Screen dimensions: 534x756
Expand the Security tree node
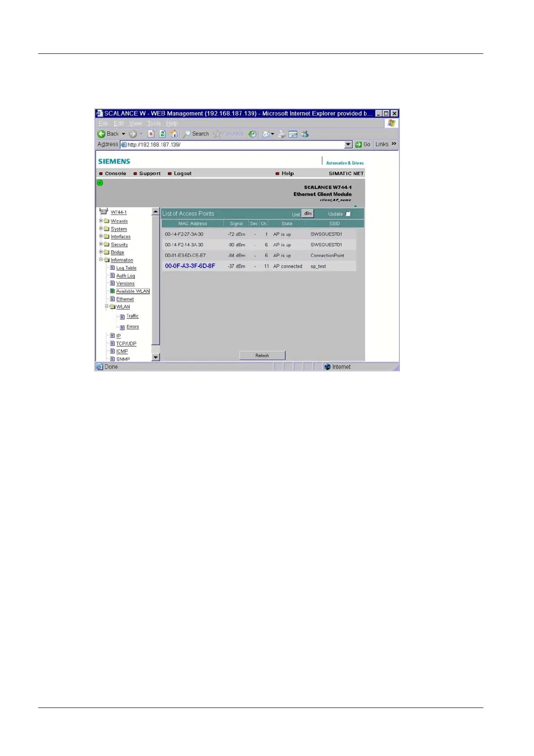point(101,244)
